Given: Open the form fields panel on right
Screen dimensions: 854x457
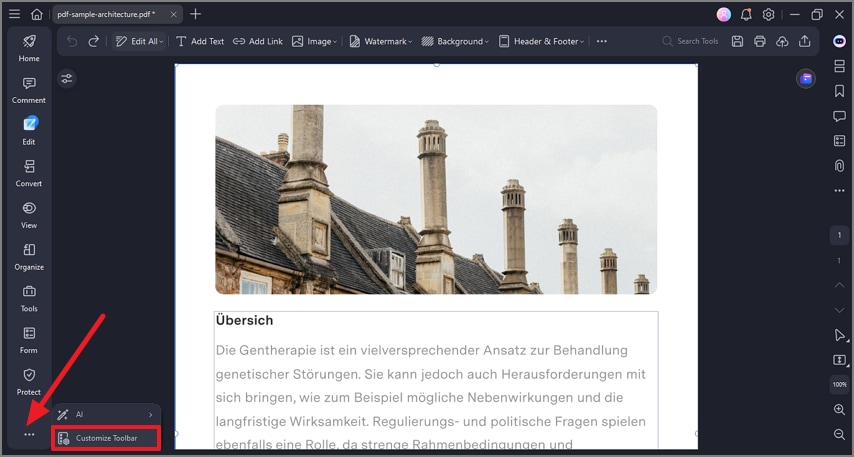Looking at the screenshot, I should (839, 141).
